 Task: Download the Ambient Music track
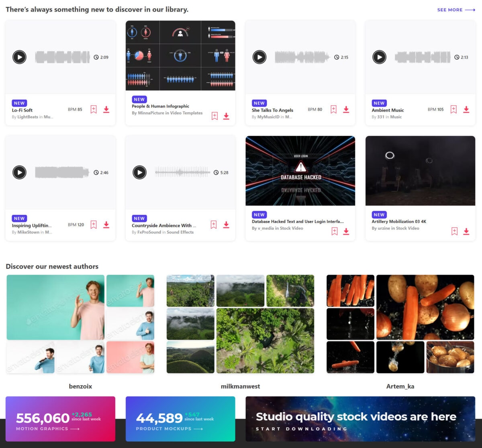click(x=466, y=109)
